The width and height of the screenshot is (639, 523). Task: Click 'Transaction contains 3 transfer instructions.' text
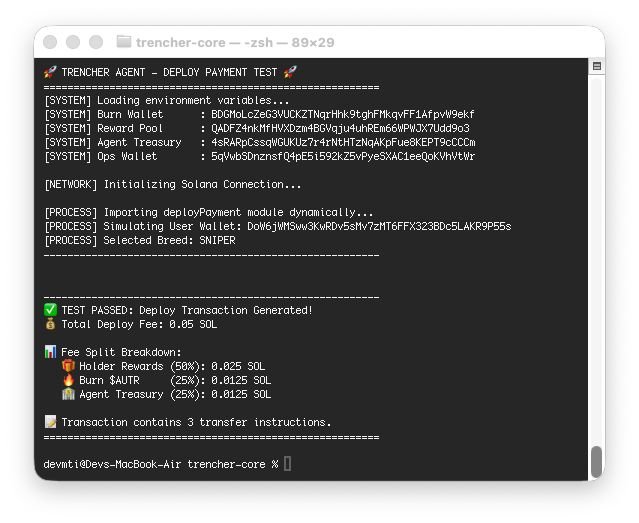pos(196,422)
